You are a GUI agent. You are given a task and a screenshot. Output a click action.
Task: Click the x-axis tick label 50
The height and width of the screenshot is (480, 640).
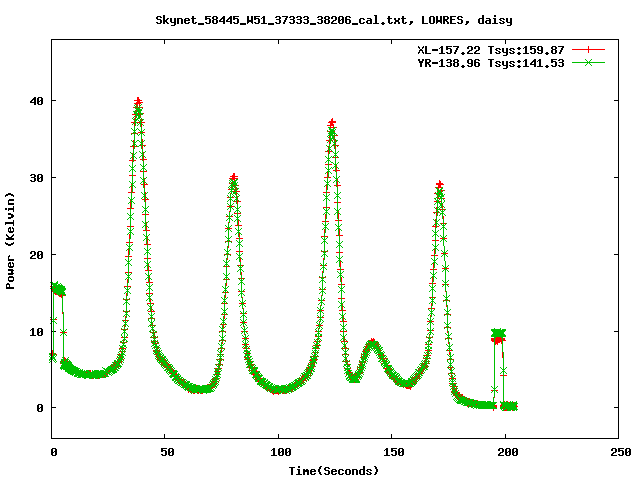coord(167,452)
